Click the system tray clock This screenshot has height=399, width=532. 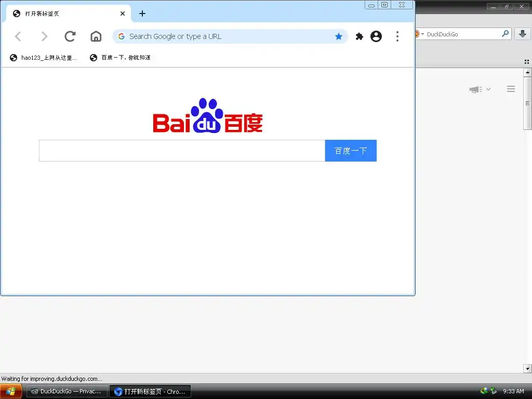click(513, 391)
